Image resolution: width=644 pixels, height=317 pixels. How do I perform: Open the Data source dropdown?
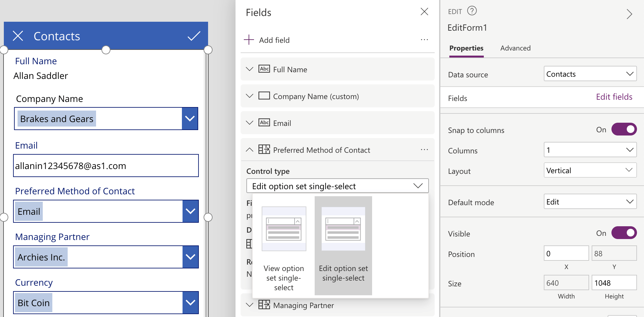point(590,74)
